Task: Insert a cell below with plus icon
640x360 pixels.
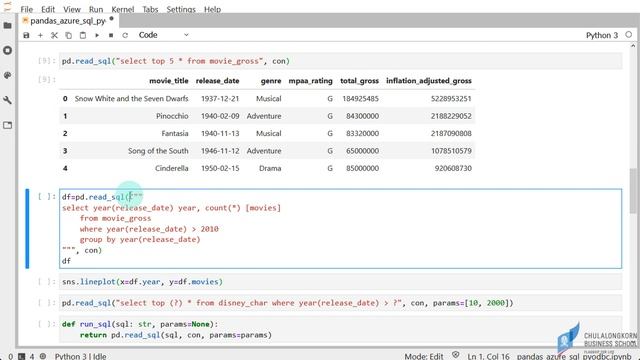Action: tap(40, 35)
